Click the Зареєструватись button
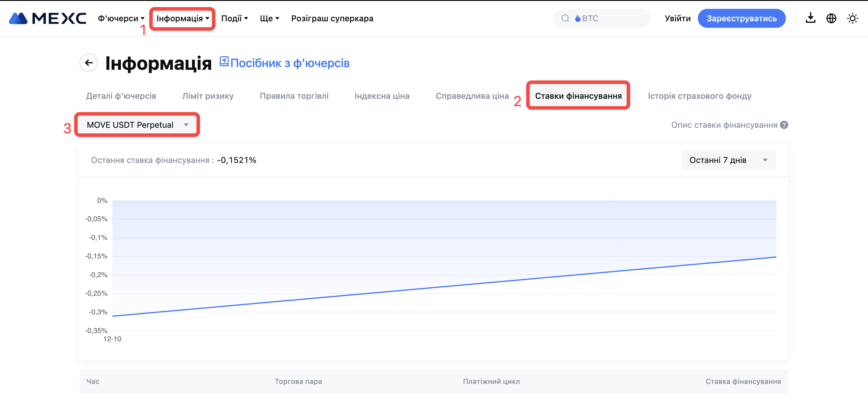Image resolution: width=868 pixels, height=404 pixels. 741,19
